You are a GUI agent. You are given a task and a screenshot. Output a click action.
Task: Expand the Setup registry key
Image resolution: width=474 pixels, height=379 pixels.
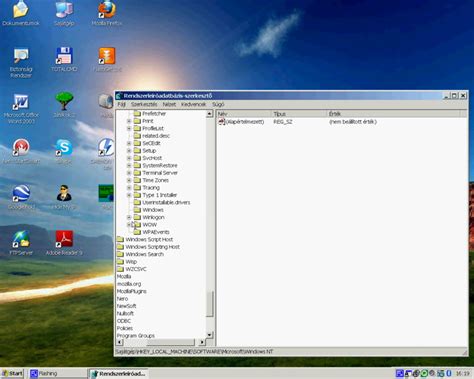click(129, 151)
